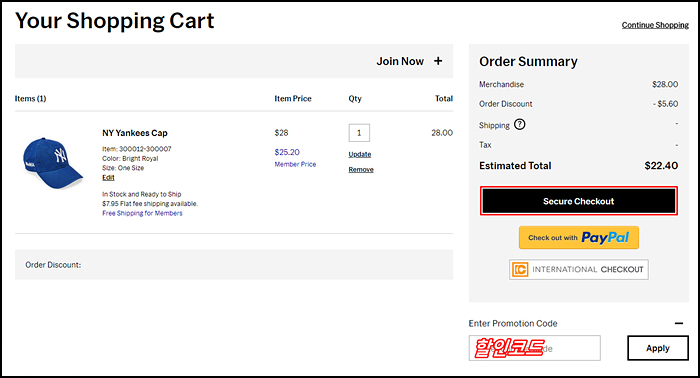Click the Shipping help question-mark icon
Screen dimensions: 700x378
coord(520,125)
